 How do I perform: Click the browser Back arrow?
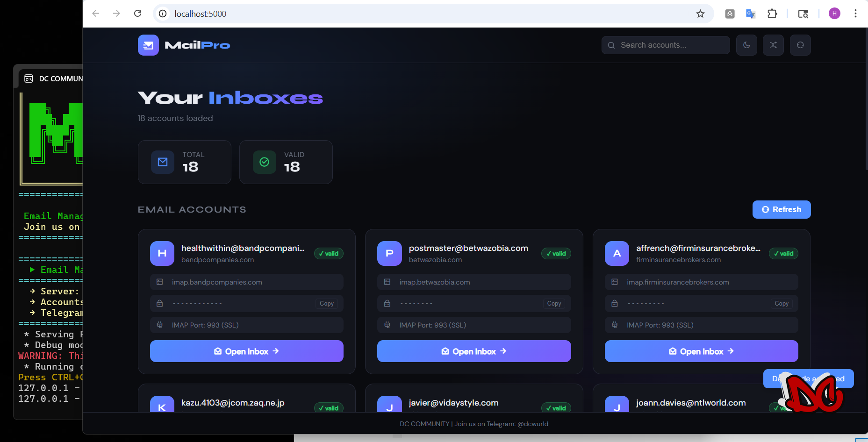[96, 14]
